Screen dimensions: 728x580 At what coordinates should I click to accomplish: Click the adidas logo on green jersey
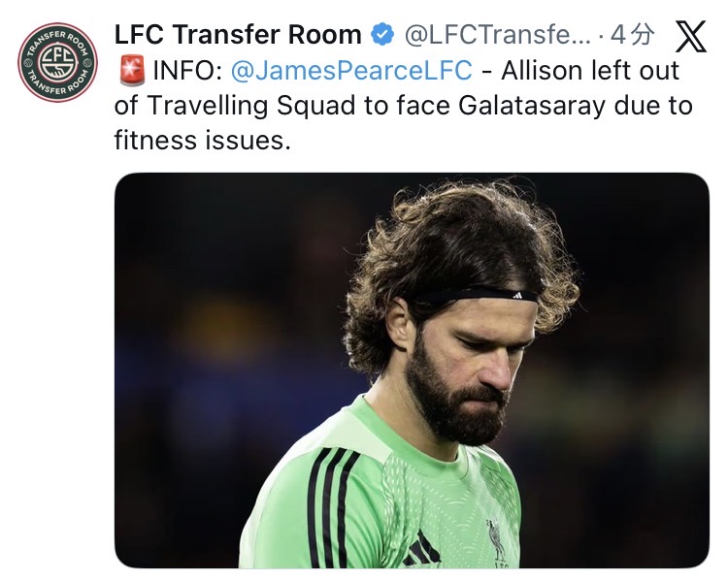click(x=420, y=551)
